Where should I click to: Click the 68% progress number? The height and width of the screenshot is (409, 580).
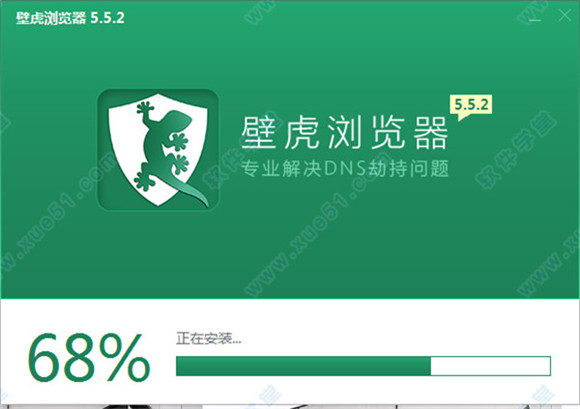[89, 356]
